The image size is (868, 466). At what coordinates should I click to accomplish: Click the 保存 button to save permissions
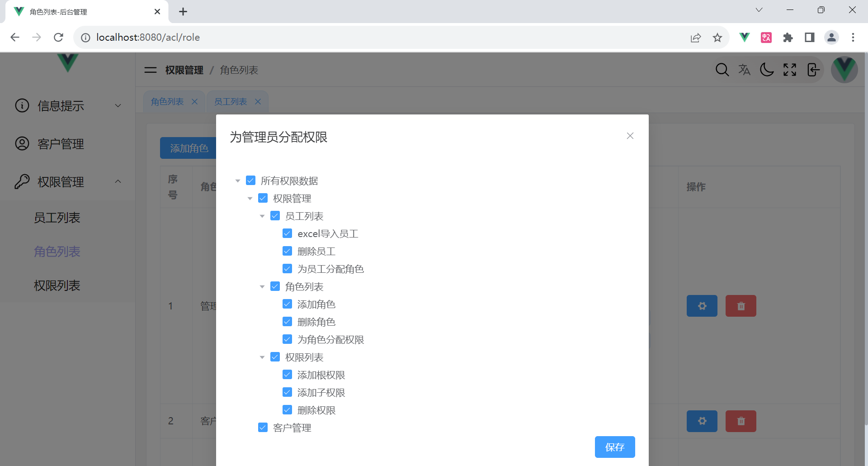[x=614, y=447]
